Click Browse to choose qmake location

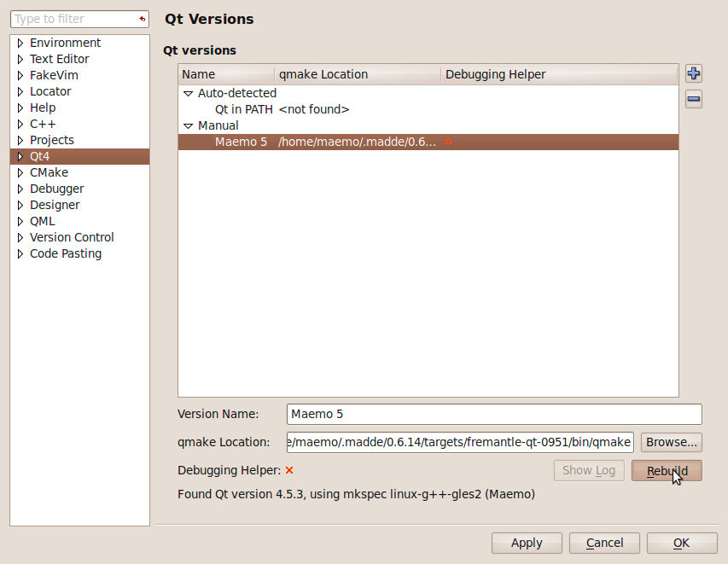[x=671, y=442]
